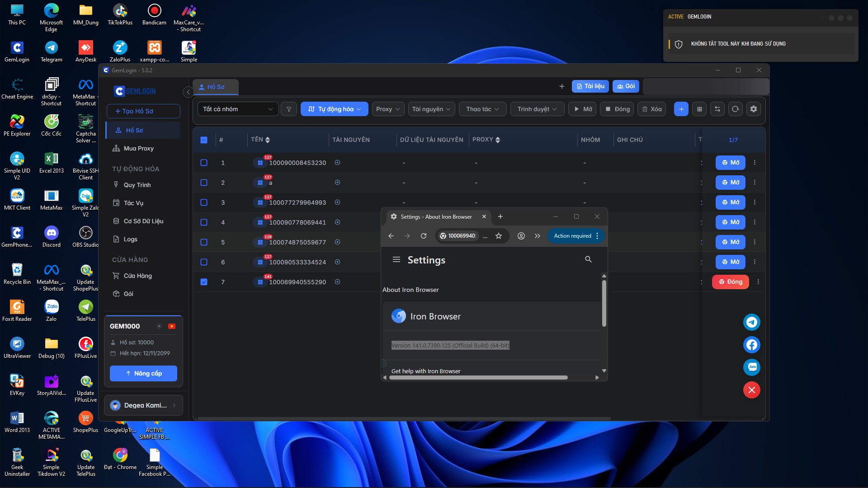Uncheck the box for row 7 profile
The width and height of the screenshot is (868, 488).
tap(204, 282)
